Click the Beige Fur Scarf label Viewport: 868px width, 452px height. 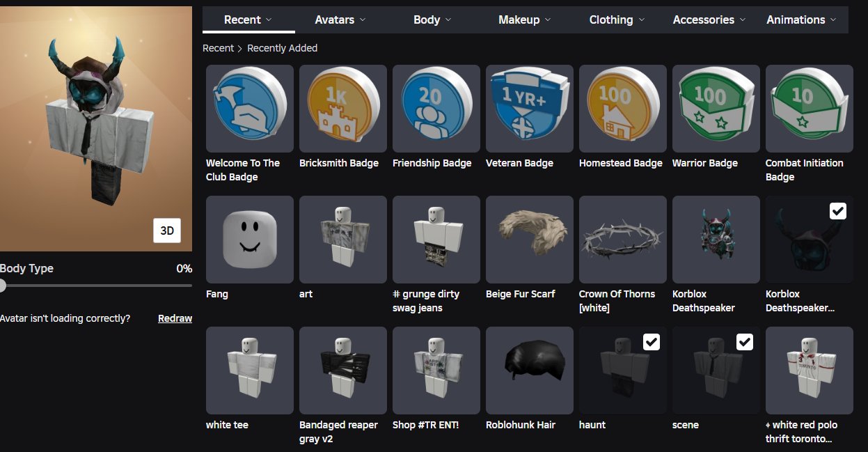pos(520,294)
